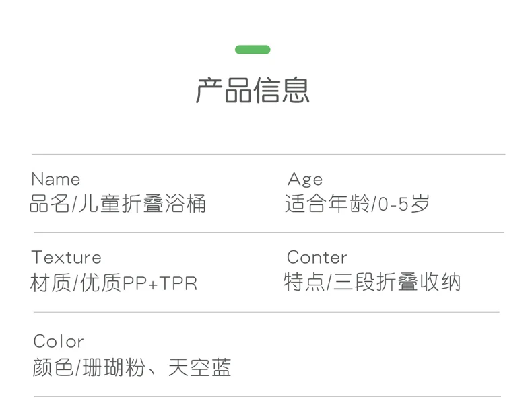This screenshot has width=532, height=413.
Task: Click the Conter label
Action: coord(317,258)
